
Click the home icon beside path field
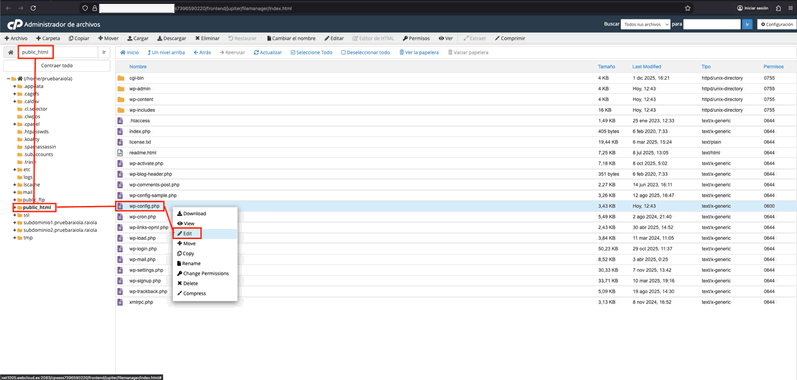pos(10,52)
